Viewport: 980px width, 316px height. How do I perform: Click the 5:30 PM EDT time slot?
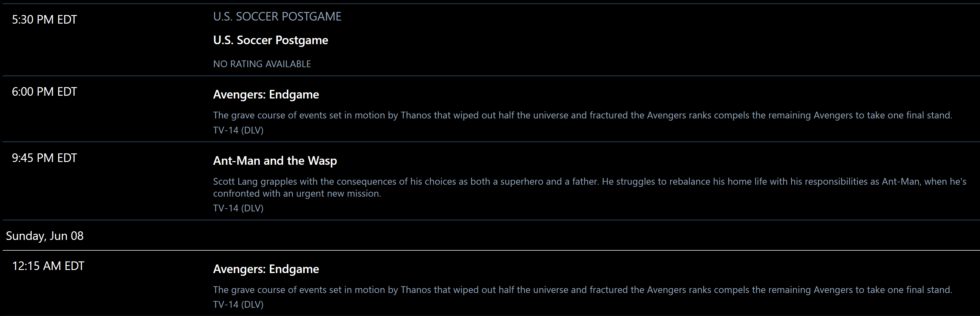pyautogui.click(x=44, y=20)
